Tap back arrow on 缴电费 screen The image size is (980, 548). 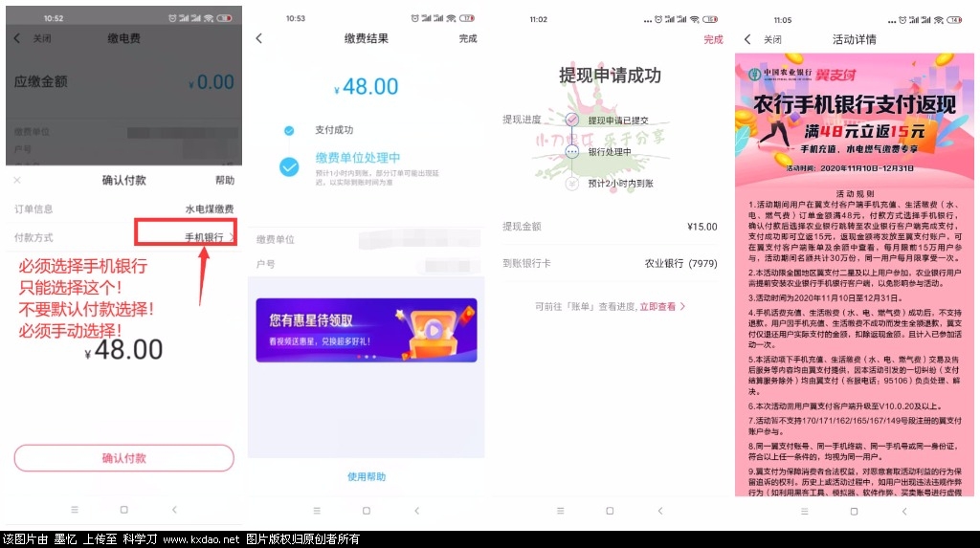pyautogui.click(x=16, y=38)
